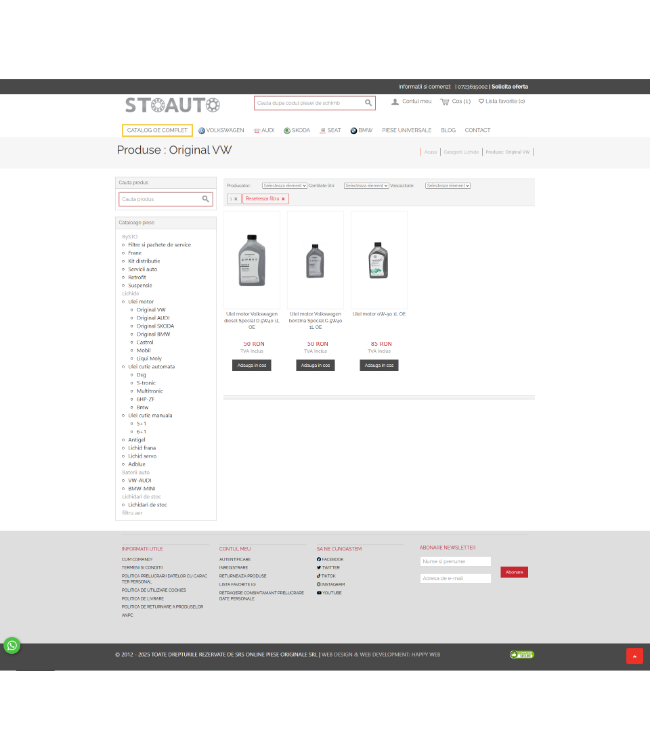
Task: Click the green badge in the footer bar
Action: tap(522, 654)
